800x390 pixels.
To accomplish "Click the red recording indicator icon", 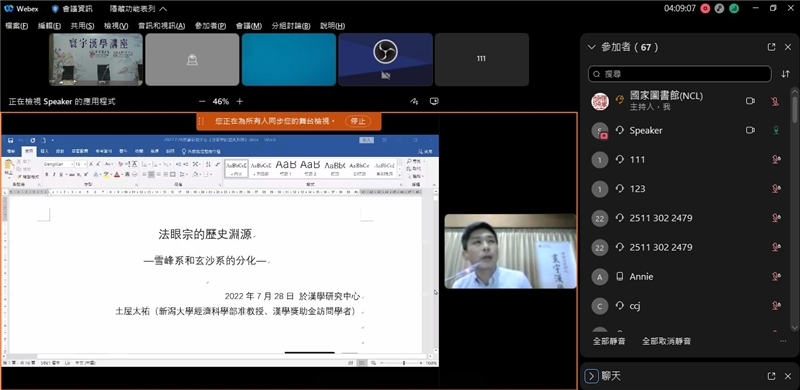I will (x=706, y=9).
